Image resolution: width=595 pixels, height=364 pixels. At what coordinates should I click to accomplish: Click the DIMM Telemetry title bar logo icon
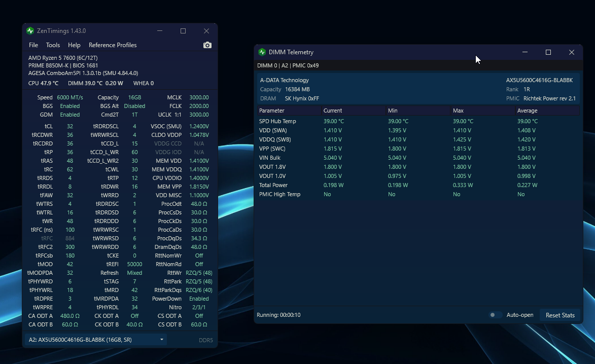(x=262, y=52)
